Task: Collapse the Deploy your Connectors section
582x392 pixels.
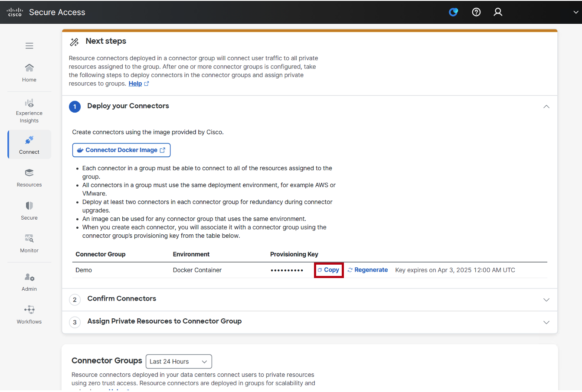Action: (x=546, y=107)
